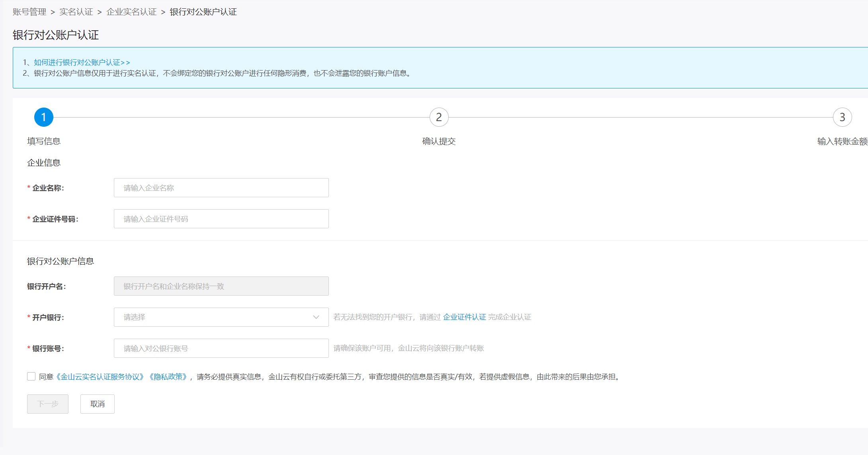Open the 隐私政策 link
The width and height of the screenshot is (868, 455).
click(x=168, y=377)
